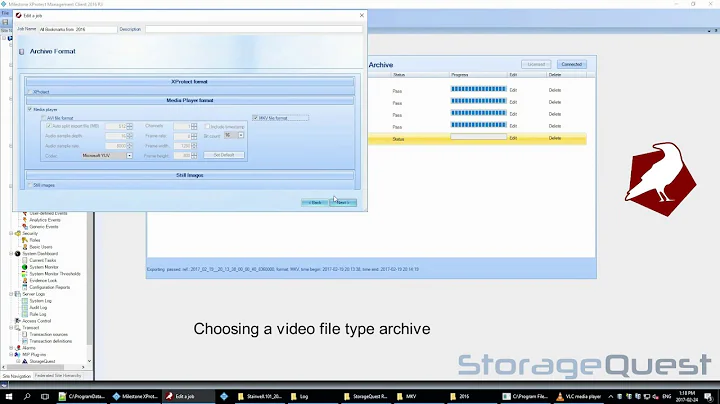Open Task View on the taskbar
Viewport: 720px width, 404px height.
point(45,396)
